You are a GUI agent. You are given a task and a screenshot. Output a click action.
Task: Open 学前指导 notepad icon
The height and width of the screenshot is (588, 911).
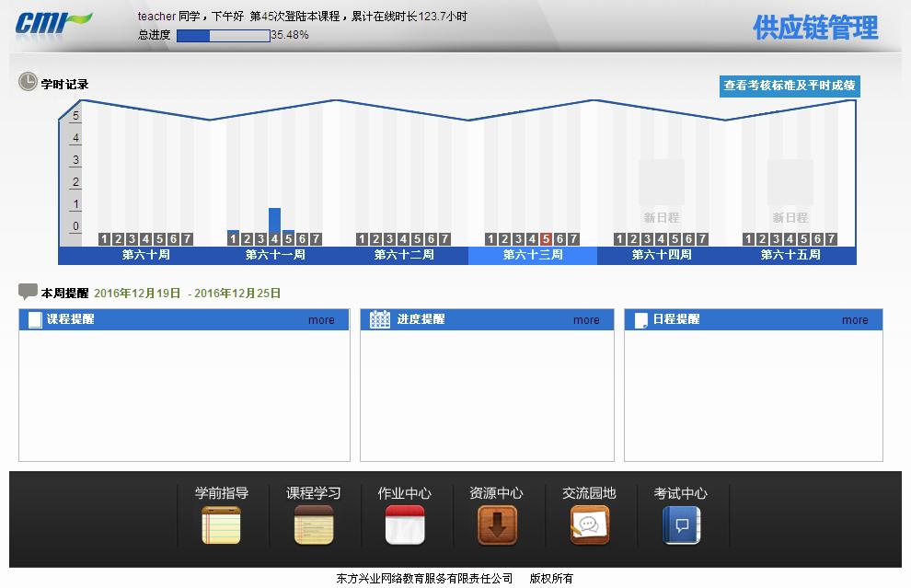[x=221, y=525]
